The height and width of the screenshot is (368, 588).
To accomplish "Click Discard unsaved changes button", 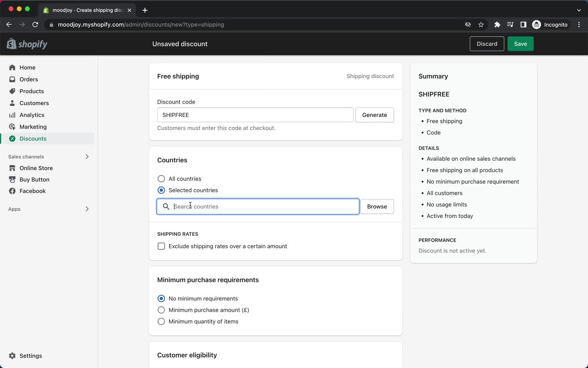I will 487,44.
